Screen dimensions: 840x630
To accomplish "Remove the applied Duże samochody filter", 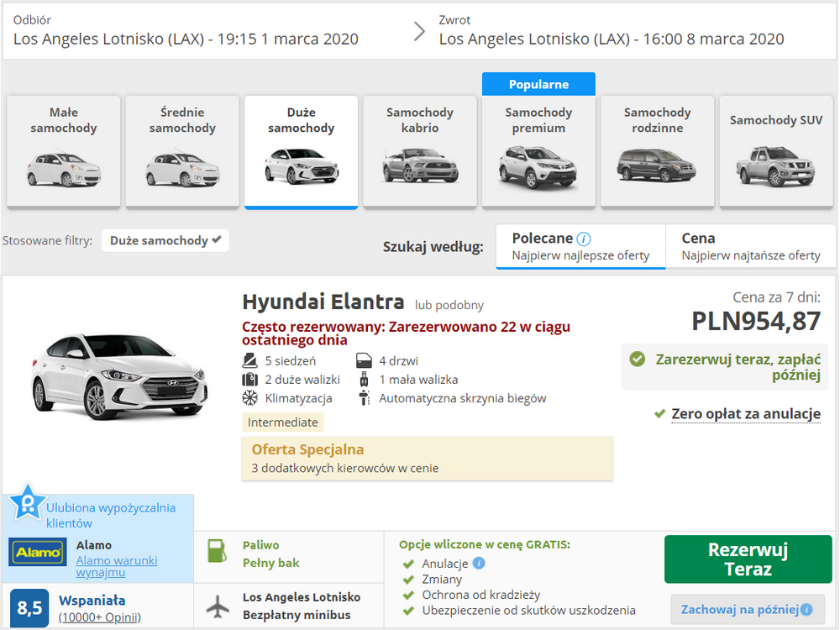I will pyautogui.click(x=165, y=240).
